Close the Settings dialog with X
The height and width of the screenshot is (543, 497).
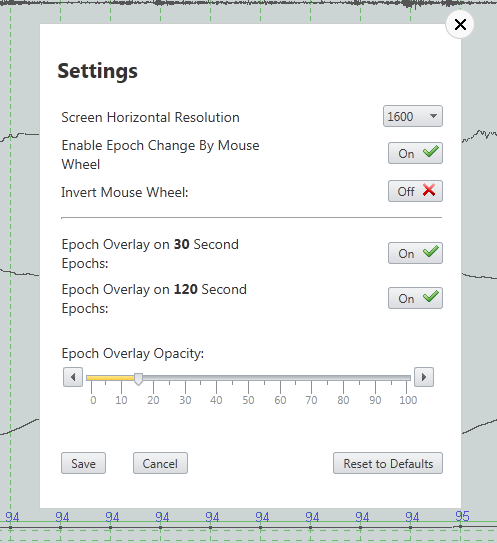pos(460,25)
